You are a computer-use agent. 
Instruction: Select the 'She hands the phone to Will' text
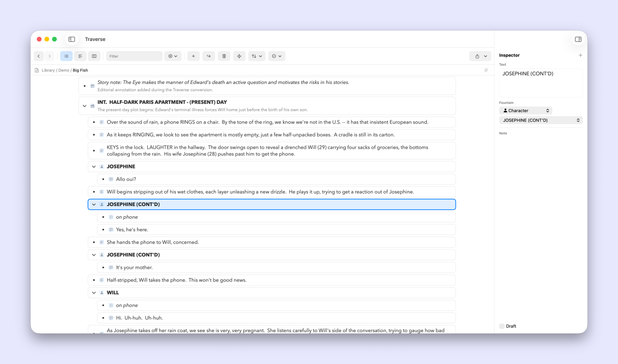153,242
